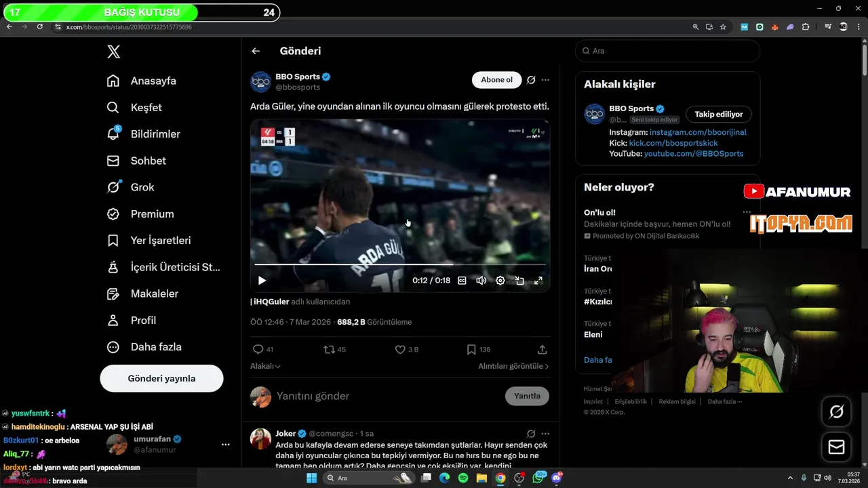Image resolution: width=868 pixels, height=488 pixels.
Task: Open Makaleler articles
Action: pyautogui.click(x=142, y=293)
